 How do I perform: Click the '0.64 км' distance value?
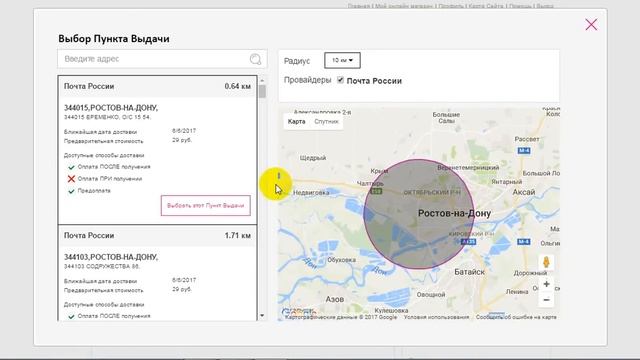pyautogui.click(x=238, y=87)
